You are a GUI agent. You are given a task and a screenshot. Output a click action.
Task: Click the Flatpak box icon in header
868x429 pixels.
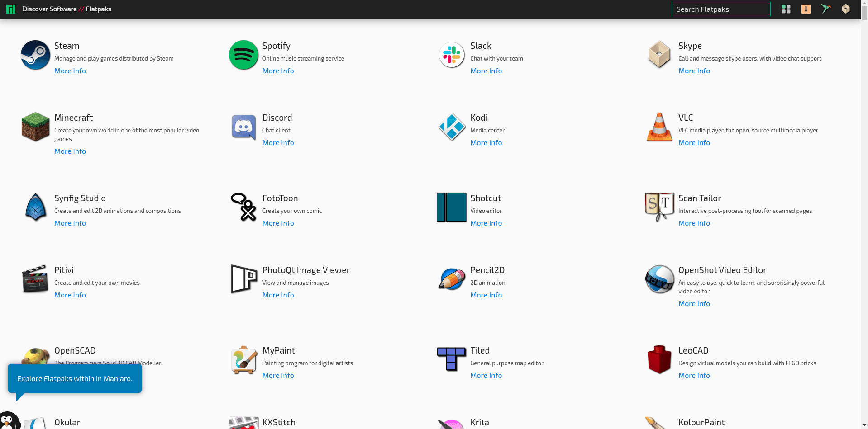846,9
